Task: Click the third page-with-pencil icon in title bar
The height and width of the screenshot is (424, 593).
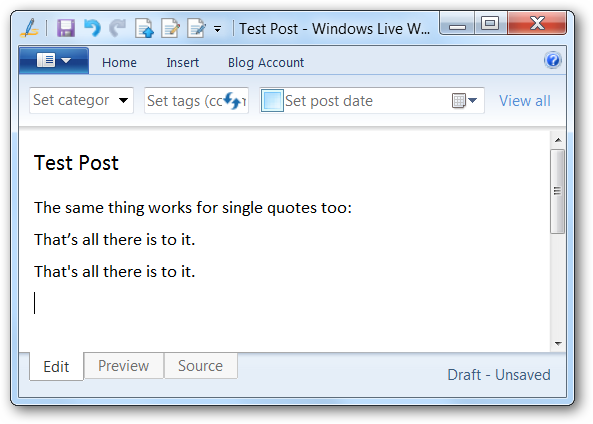Action: [x=196, y=28]
